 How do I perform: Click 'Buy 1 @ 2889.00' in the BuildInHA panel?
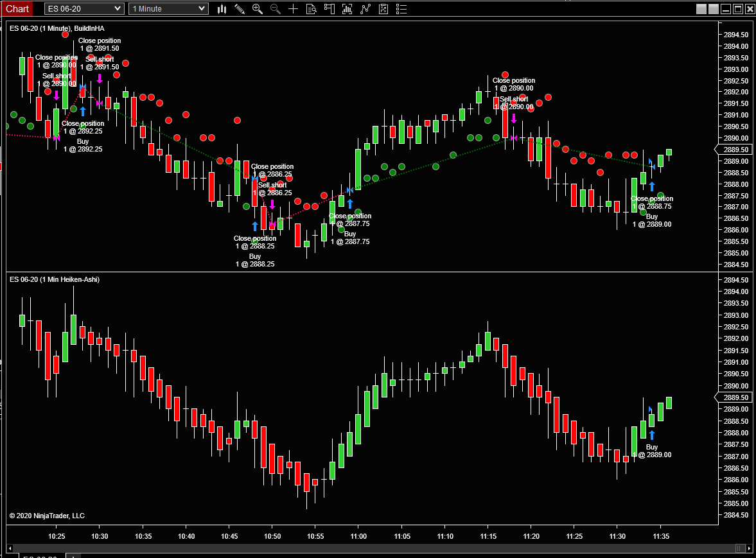[x=652, y=220]
